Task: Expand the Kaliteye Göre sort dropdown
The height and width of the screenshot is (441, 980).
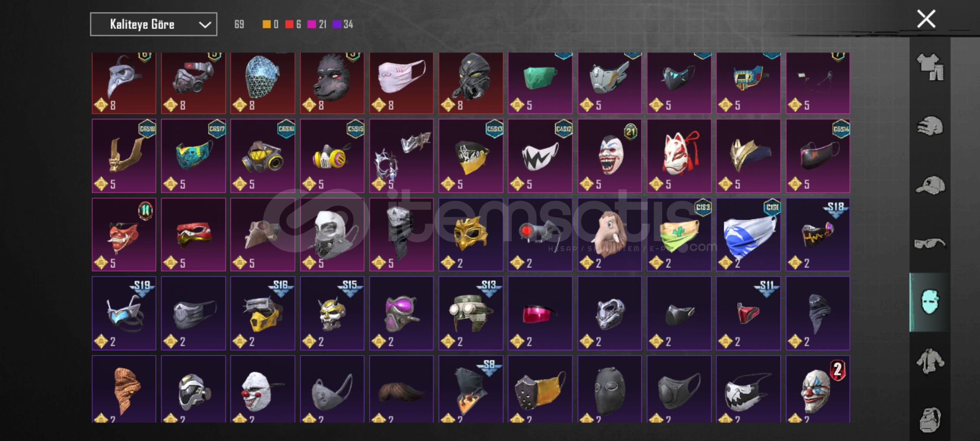Action: (x=153, y=24)
